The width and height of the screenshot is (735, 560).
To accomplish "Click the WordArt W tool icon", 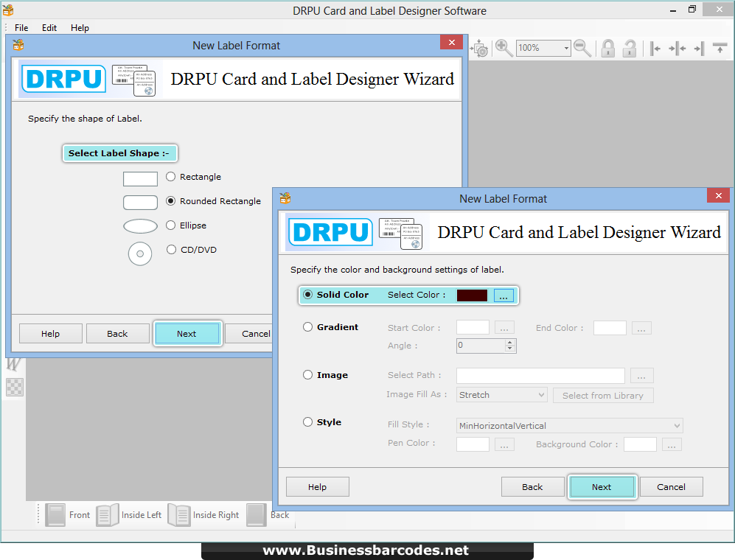I will [14, 364].
